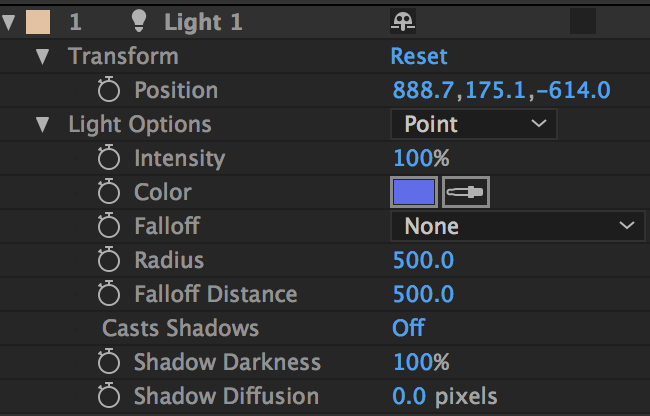650x416 pixels.
Task: Click the Shadow Darkness 100% value
Action: click(x=421, y=362)
